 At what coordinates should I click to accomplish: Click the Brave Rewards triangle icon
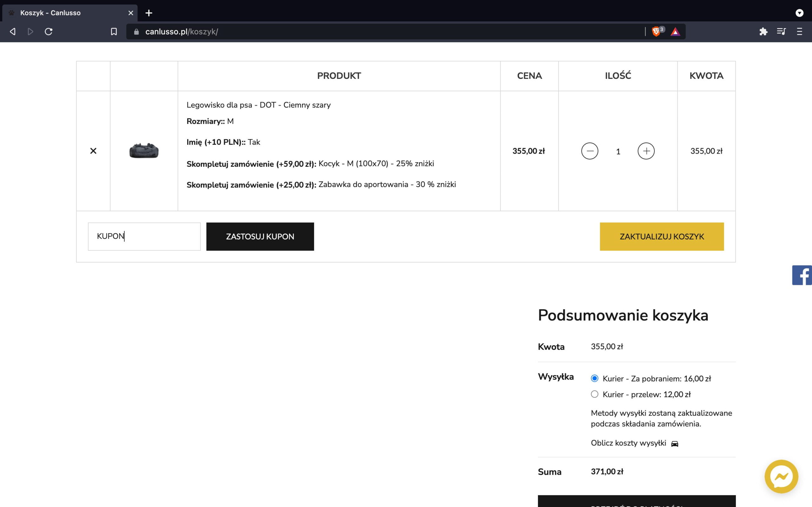(x=675, y=32)
